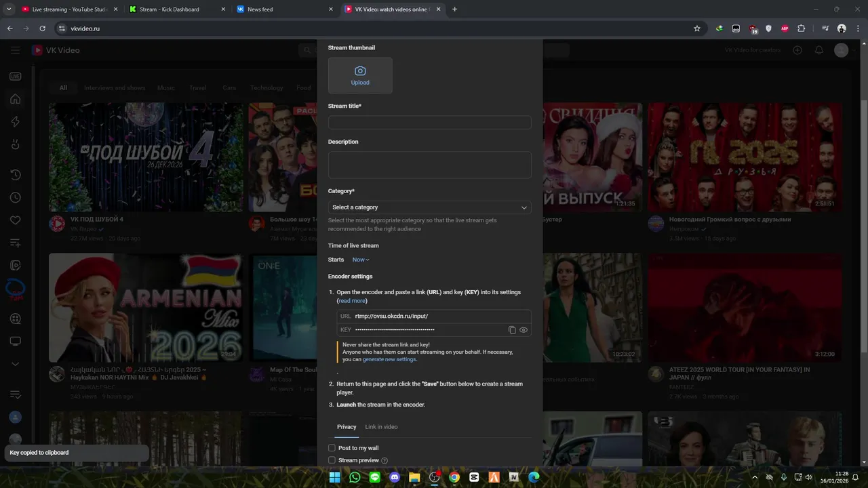Viewport: 868px width, 488px height.
Task: Open the History icon in the sidebar
Action: (x=15, y=176)
